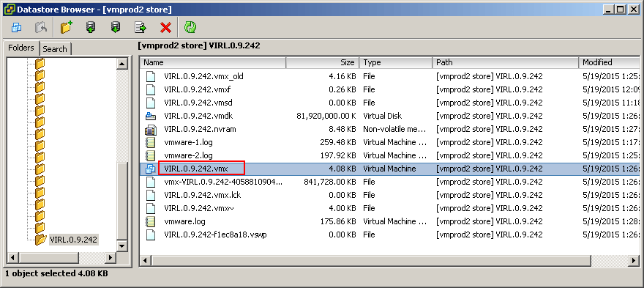Click the folder hierarchy toolbar icon
The height and width of the screenshot is (288, 644).
point(17,28)
